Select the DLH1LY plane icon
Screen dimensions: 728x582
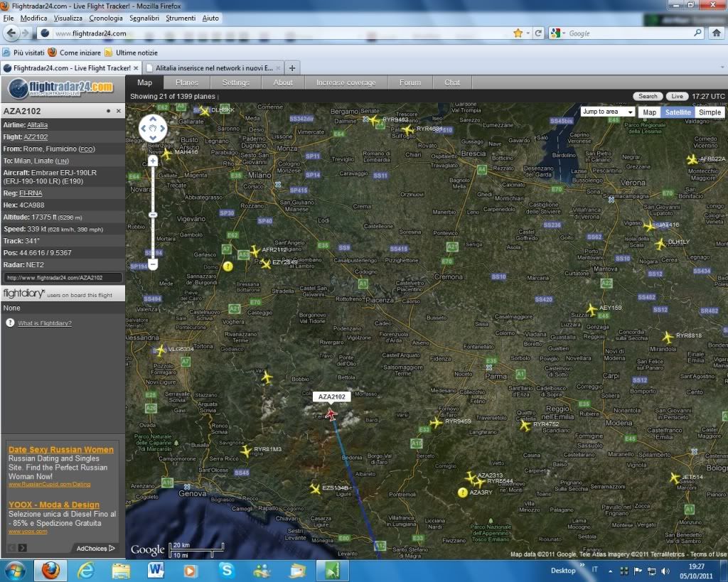point(660,244)
